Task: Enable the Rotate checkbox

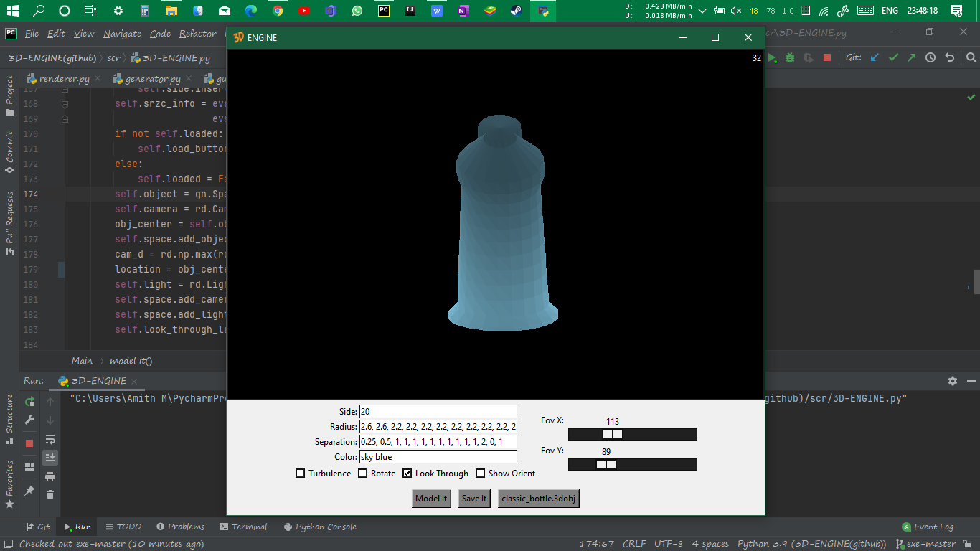Action: [363, 474]
